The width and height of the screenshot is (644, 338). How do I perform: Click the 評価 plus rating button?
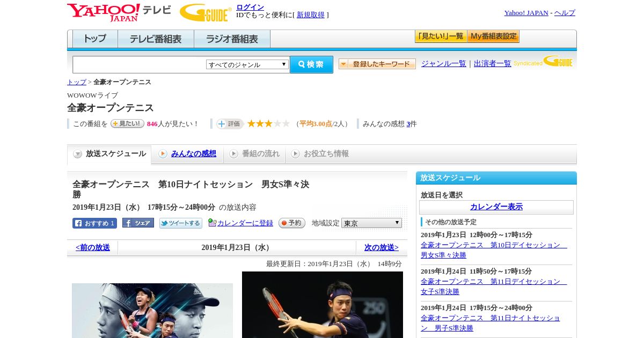230,124
